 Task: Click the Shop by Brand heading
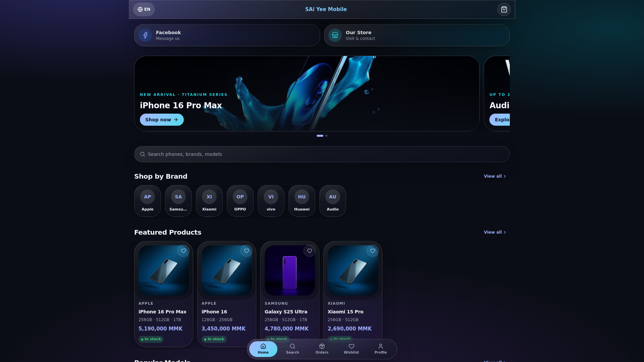[x=161, y=176]
